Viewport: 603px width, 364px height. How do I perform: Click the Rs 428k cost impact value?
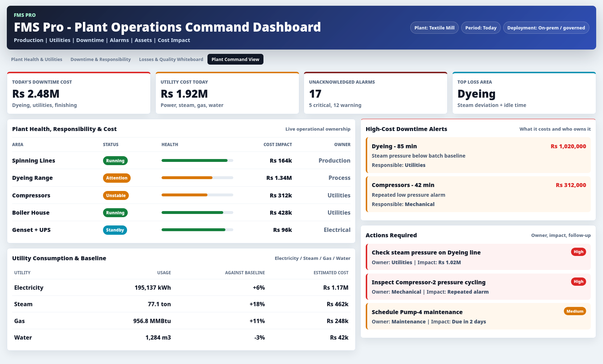pos(281,213)
